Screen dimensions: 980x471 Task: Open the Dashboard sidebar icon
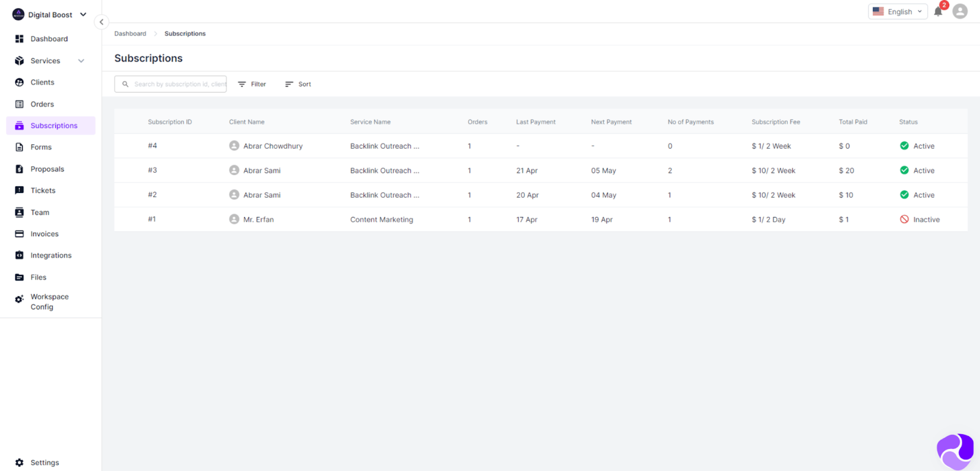(19, 39)
